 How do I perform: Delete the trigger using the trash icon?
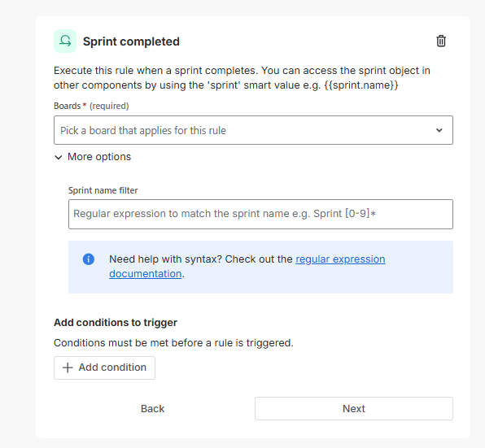coord(441,41)
